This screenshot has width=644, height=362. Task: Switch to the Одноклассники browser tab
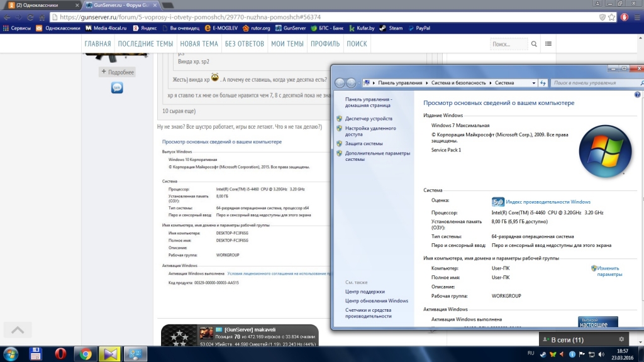click(38, 5)
